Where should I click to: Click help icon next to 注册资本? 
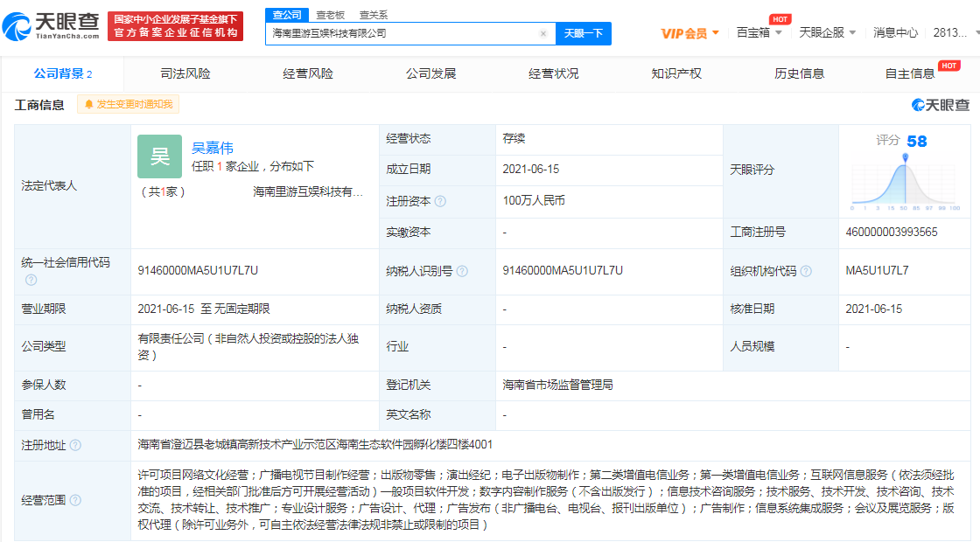click(440, 201)
